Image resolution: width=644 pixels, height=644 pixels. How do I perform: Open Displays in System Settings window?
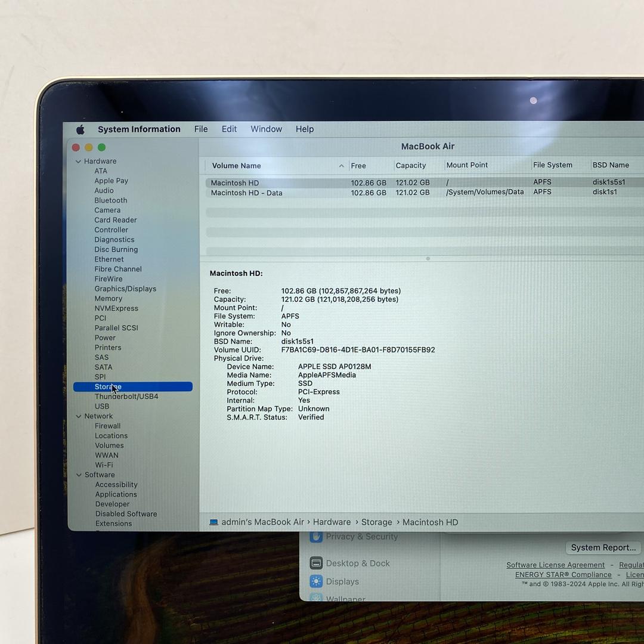click(x=342, y=581)
